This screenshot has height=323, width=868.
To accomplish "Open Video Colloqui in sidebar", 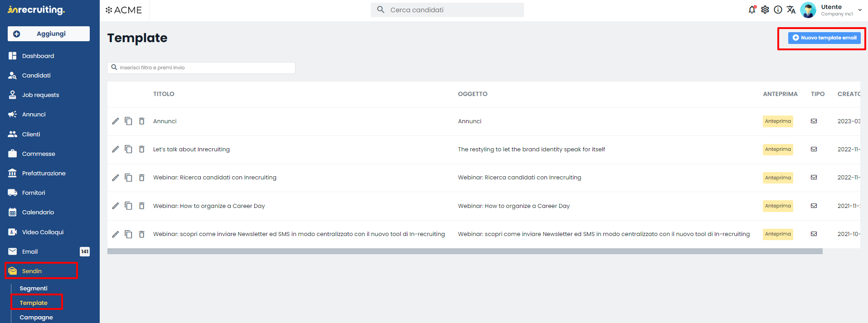I will [x=43, y=232].
